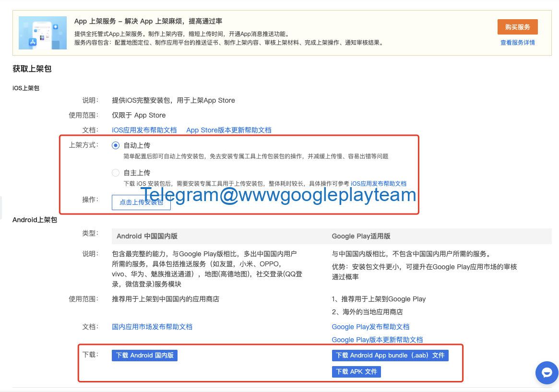This screenshot has height=392, width=559.
Task: Click the 下载 Android 国内版 button
Action: 145,355
